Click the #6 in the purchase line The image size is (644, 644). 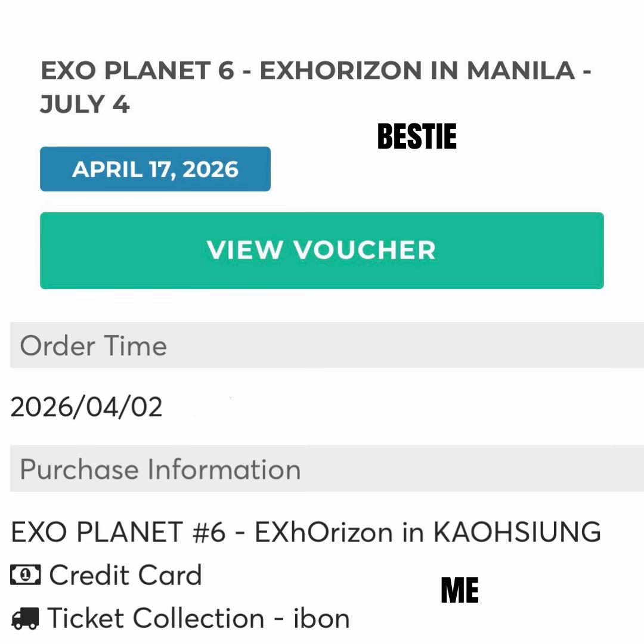pos(209,532)
